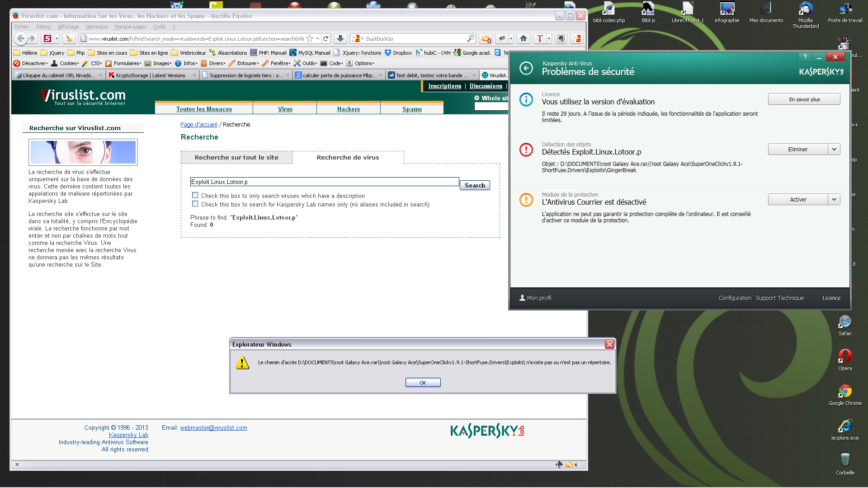Click En savoir plus button
Screen dimensions: 868x488
[804, 99]
